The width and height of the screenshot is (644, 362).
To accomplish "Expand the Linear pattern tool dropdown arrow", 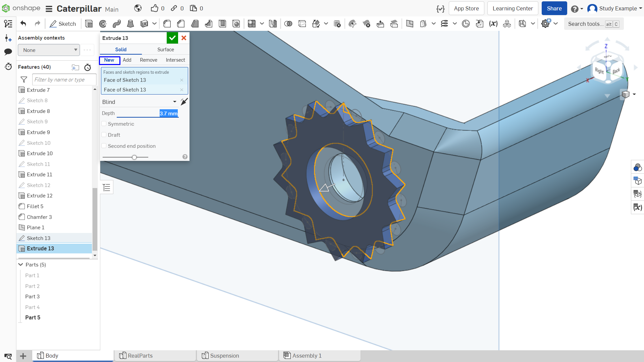I will [x=262, y=24].
